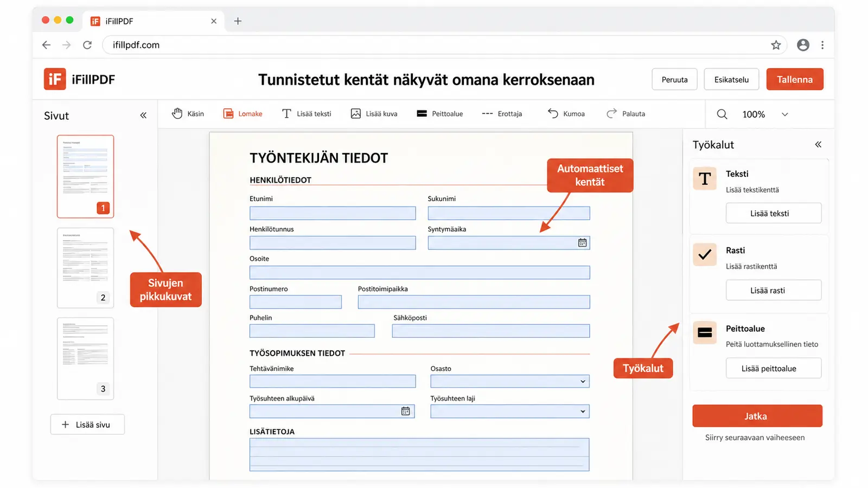
Task: Click the Peruuta button
Action: (x=674, y=79)
